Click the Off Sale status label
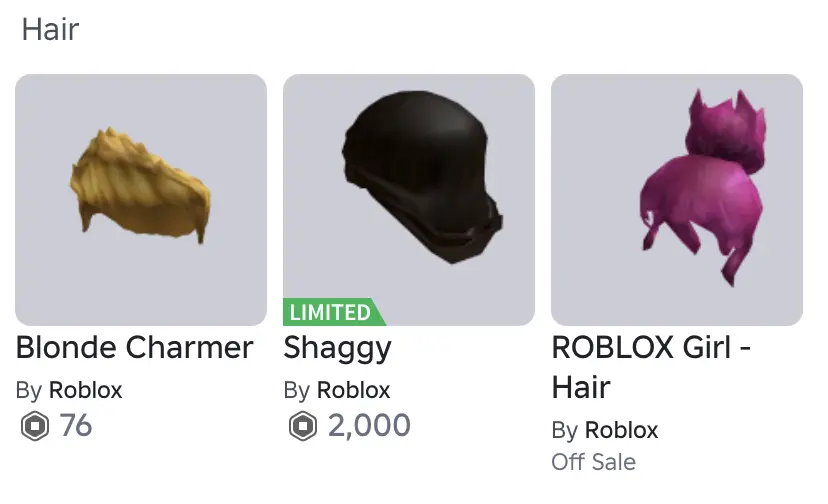The image size is (828, 504). 593,462
